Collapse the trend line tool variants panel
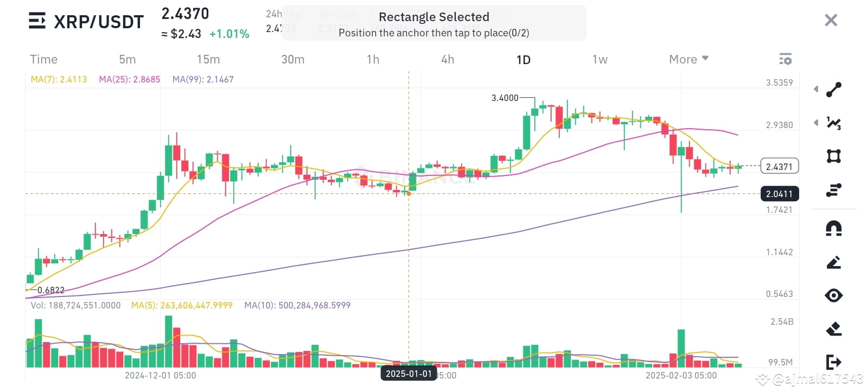868x391 pixels. [x=816, y=89]
